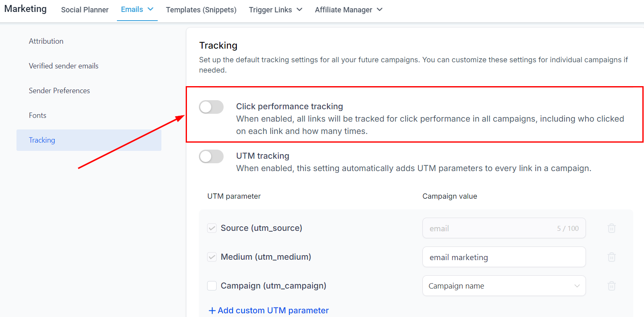Expand the Emails menu chevron
The height and width of the screenshot is (317, 644).
point(150,9)
